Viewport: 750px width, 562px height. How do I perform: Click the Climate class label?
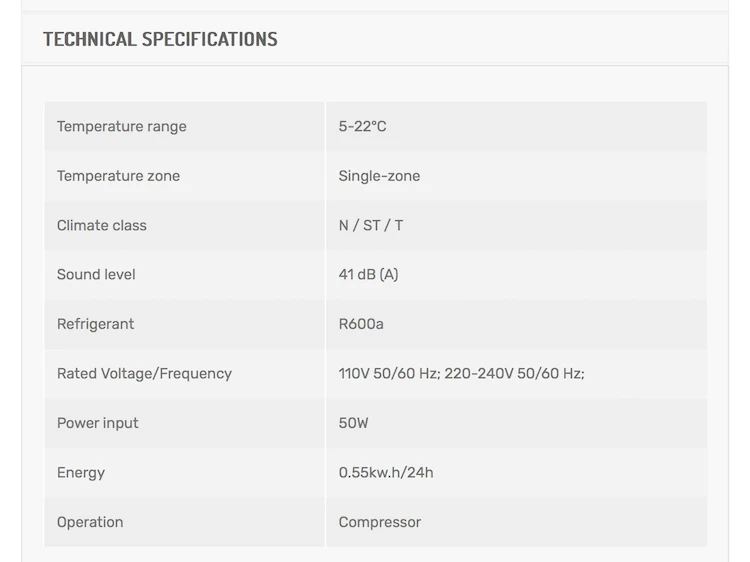[x=101, y=226]
